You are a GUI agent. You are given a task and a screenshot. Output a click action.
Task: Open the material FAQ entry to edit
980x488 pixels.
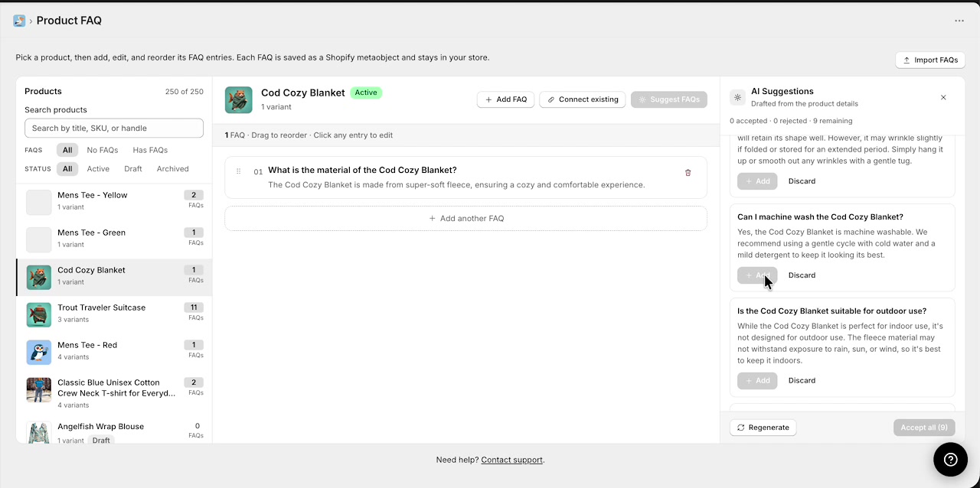pos(465,177)
